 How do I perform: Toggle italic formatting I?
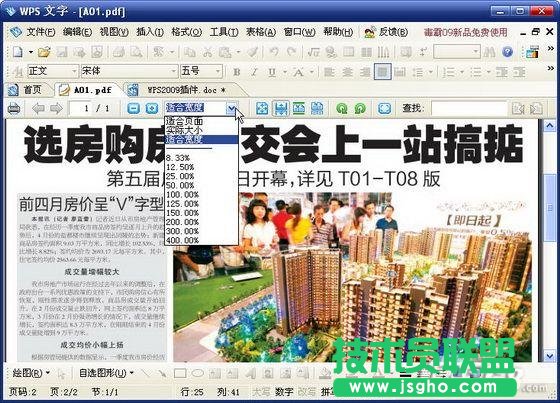pyautogui.click(x=254, y=72)
